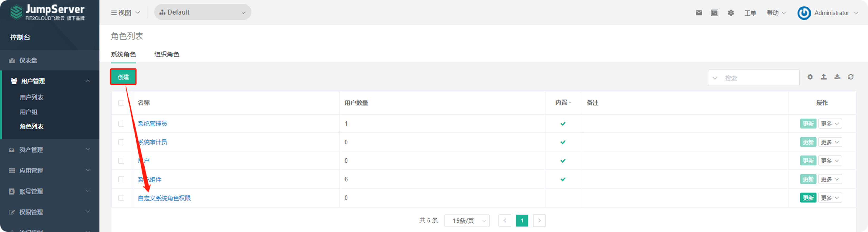This screenshot has width=868, height=232.
Task: Open system settings gear in header
Action: tap(731, 13)
